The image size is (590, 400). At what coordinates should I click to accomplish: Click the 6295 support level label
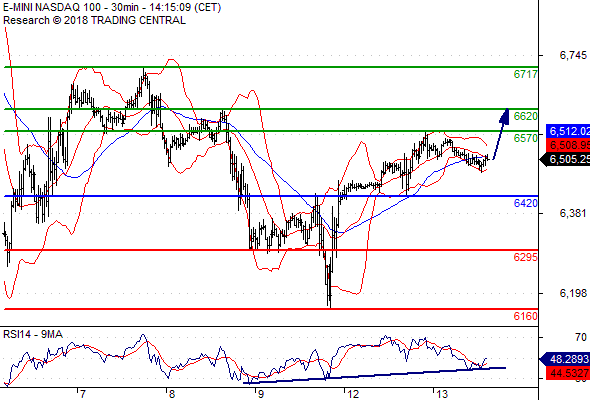point(525,257)
